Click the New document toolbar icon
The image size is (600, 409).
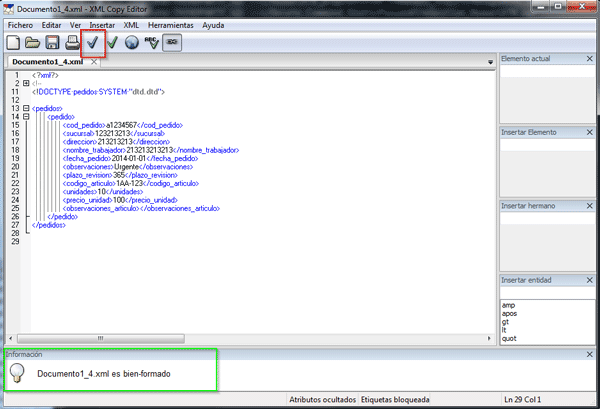pyautogui.click(x=14, y=43)
